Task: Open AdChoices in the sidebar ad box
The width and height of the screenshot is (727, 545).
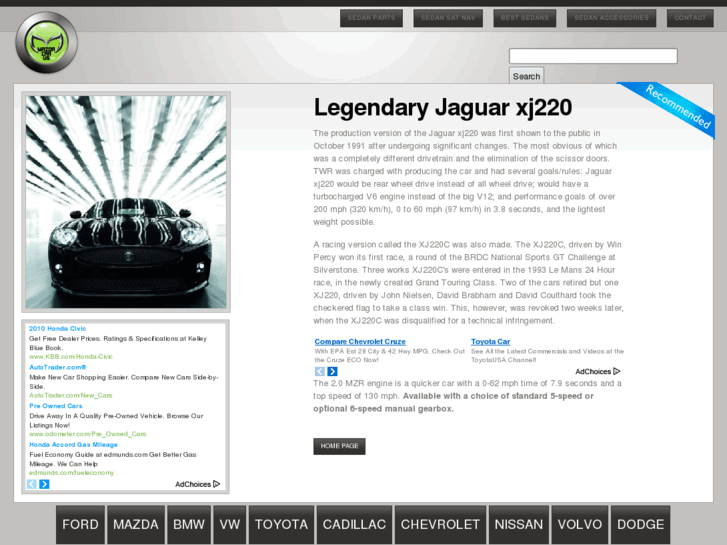Action: tap(198, 484)
